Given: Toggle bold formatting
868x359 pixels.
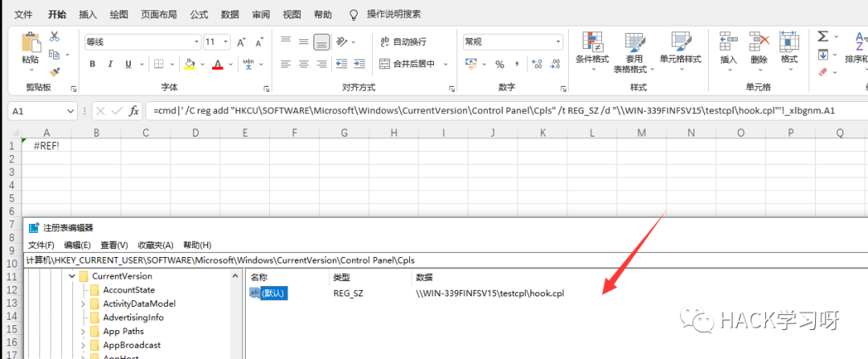Looking at the screenshot, I should point(92,64).
